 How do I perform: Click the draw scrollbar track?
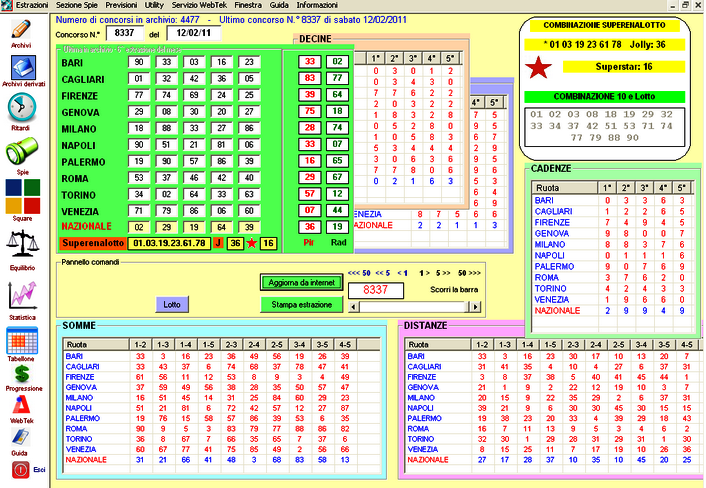(x=414, y=307)
